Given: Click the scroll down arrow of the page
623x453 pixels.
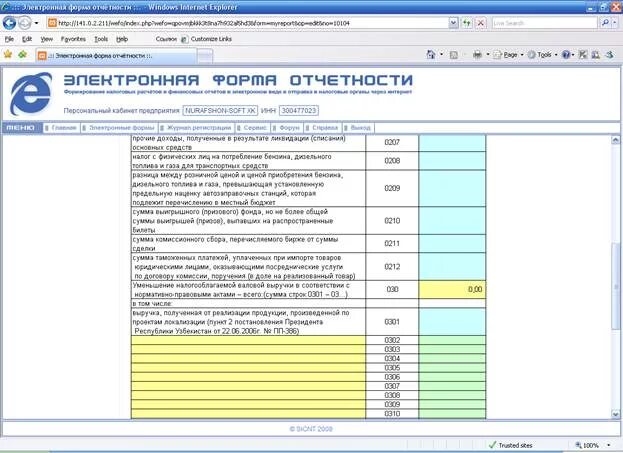Looking at the screenshot, I should [615, 414].
